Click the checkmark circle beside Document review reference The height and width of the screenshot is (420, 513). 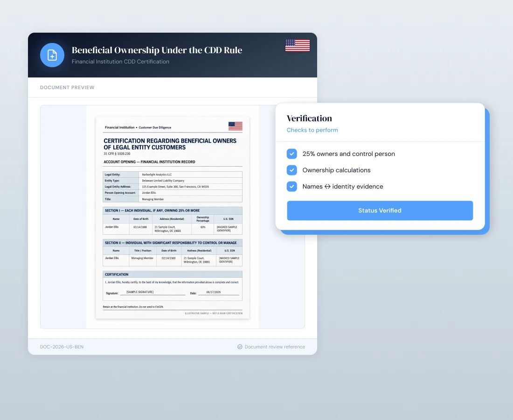[x=240, y=347]
